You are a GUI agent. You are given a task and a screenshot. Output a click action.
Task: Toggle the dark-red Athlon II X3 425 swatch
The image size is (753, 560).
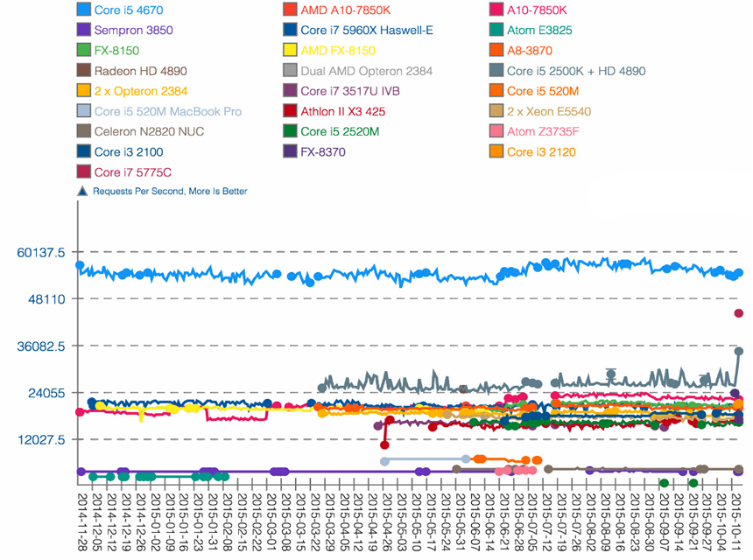290,111
